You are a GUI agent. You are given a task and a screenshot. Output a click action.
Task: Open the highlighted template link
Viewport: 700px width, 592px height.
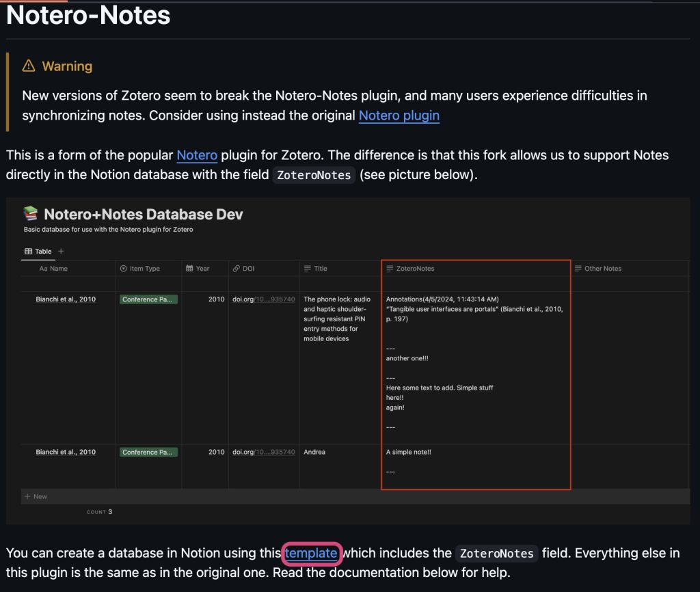click(x=311, y=553)
